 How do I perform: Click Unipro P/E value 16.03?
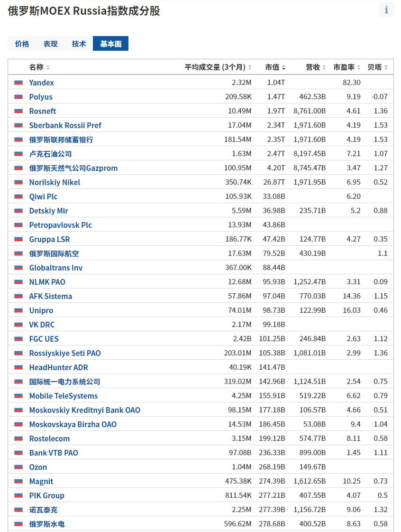pyautogui.click(x=352, y=310)
